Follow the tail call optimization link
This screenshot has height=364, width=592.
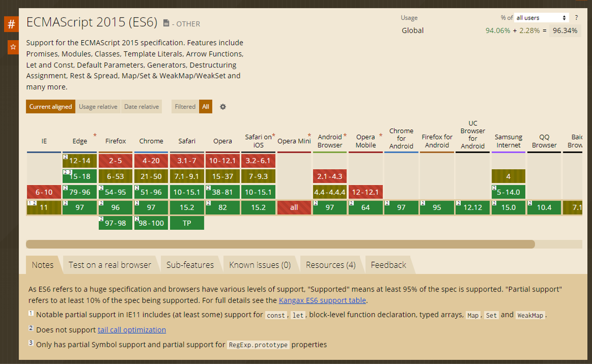coord(132,330)
